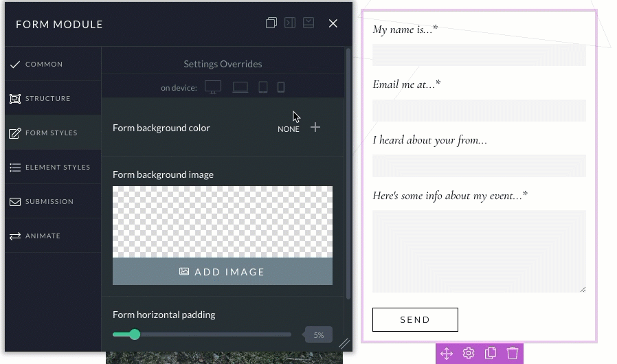Open module settings gear icon
Screen dimensions: 617x364
click(x=469, y=353)
